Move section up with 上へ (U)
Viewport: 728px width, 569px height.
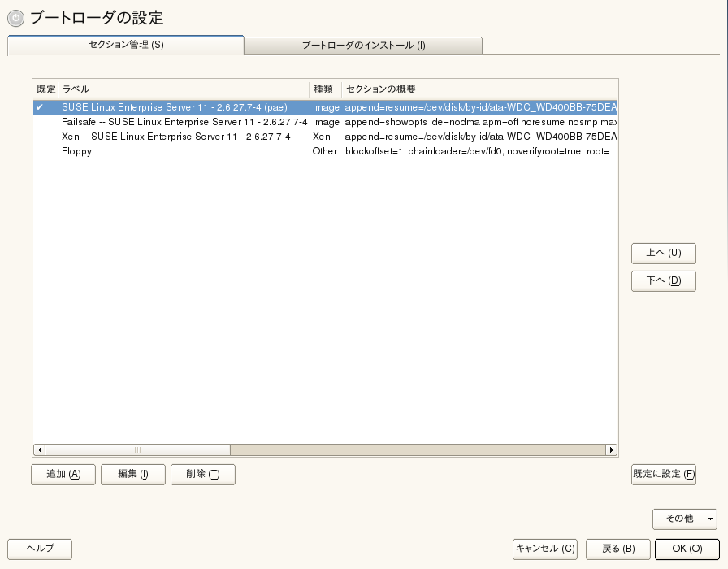click(664, 253)
